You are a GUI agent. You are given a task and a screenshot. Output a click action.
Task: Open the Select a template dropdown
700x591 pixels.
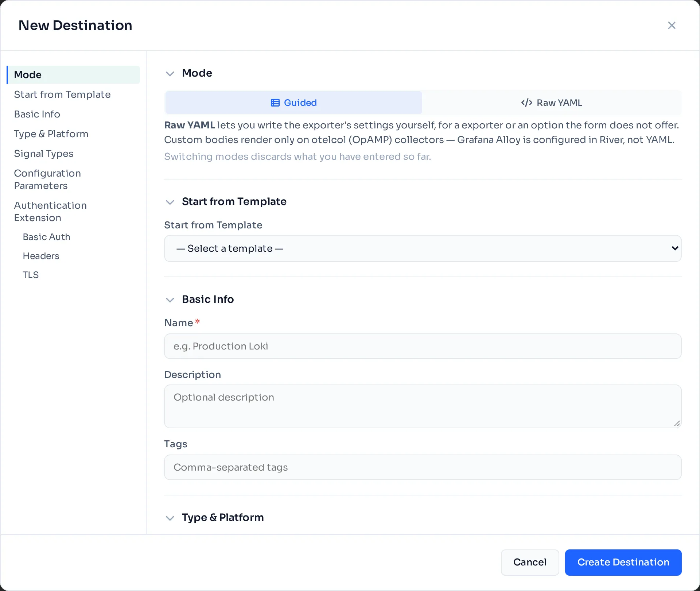coord(423,248)
